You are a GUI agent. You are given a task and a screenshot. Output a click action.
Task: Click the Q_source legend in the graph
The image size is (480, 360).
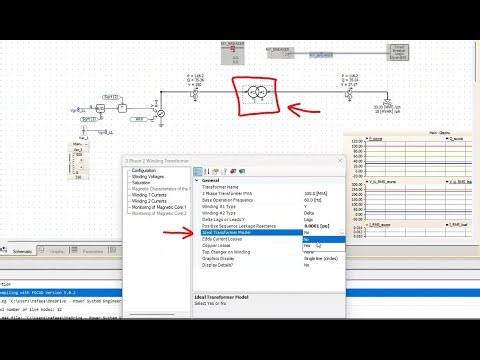455,139
